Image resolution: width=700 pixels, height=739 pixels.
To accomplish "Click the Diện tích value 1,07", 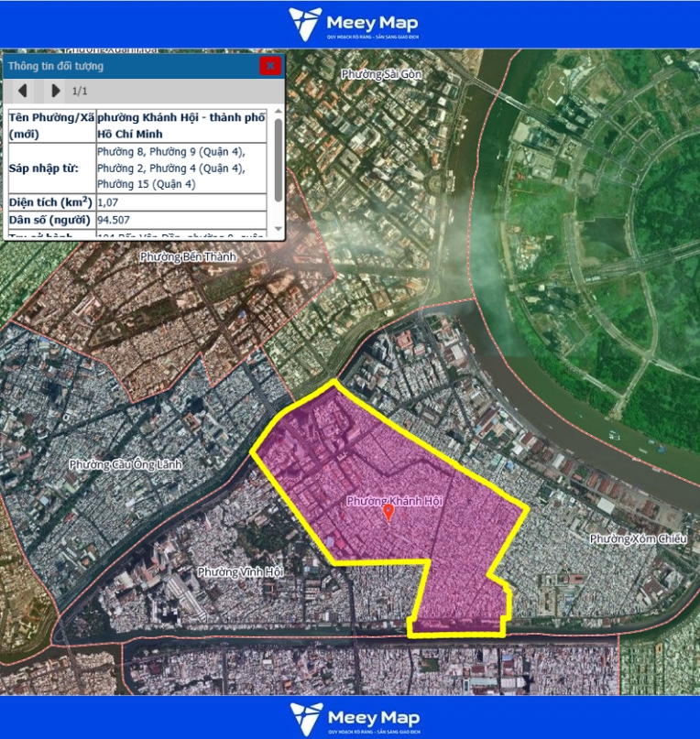I will click(108, 201).
